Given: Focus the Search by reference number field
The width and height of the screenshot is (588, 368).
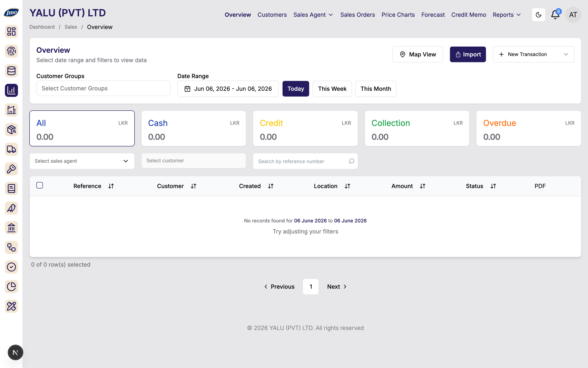Looking at the screenshot, I should 305,161.
